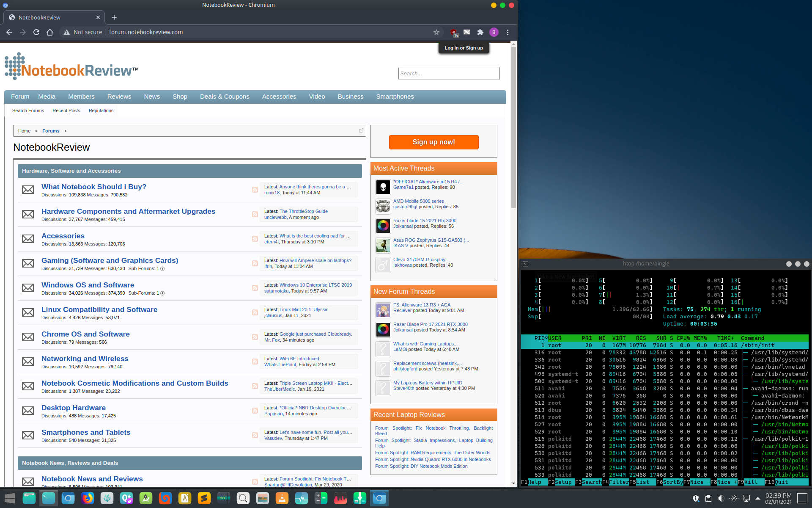Open the network connections tray icon
The image size is (812, 508).
[x=746, y=498]
